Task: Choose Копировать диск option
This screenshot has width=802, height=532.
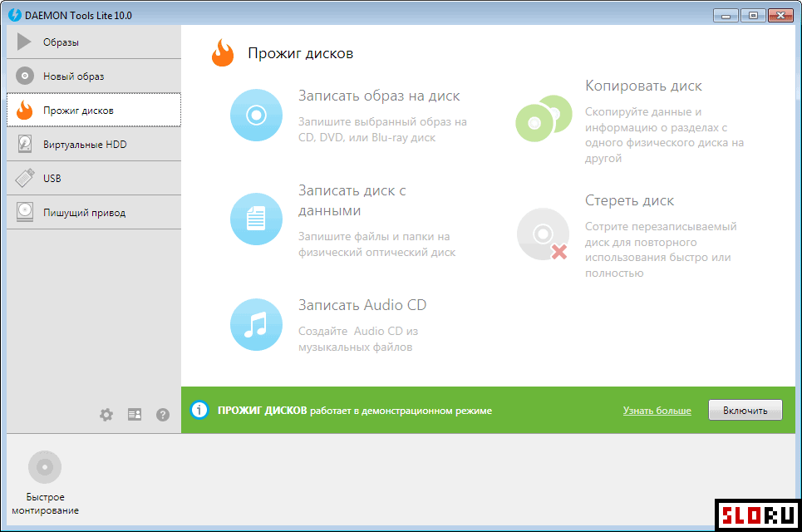Action: point(643,86)
